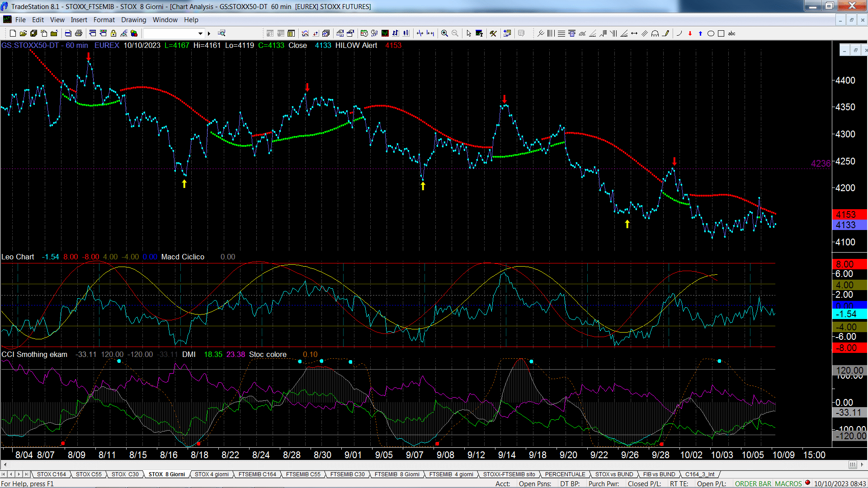Select the trendline drawing tool
Screen dimensions: 868x488
pyautogui.click(x=541, y=33)
